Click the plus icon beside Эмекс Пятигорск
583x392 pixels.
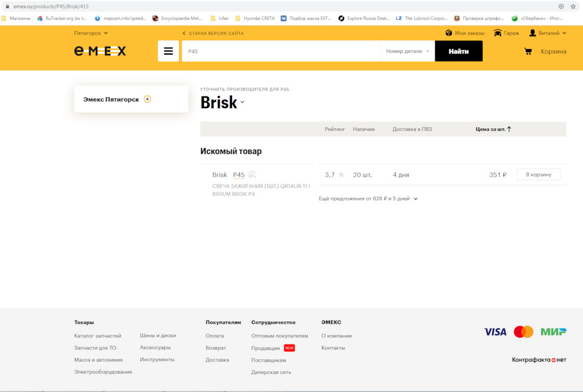[148, 99]
